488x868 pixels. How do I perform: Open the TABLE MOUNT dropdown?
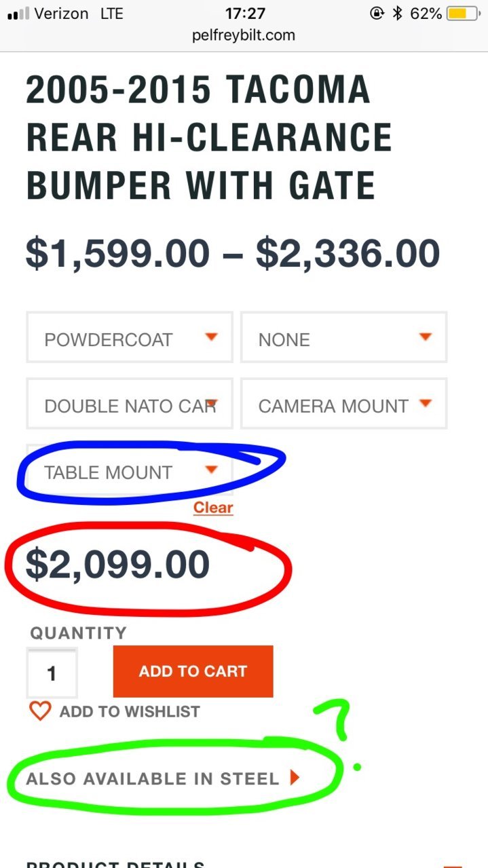130,470
